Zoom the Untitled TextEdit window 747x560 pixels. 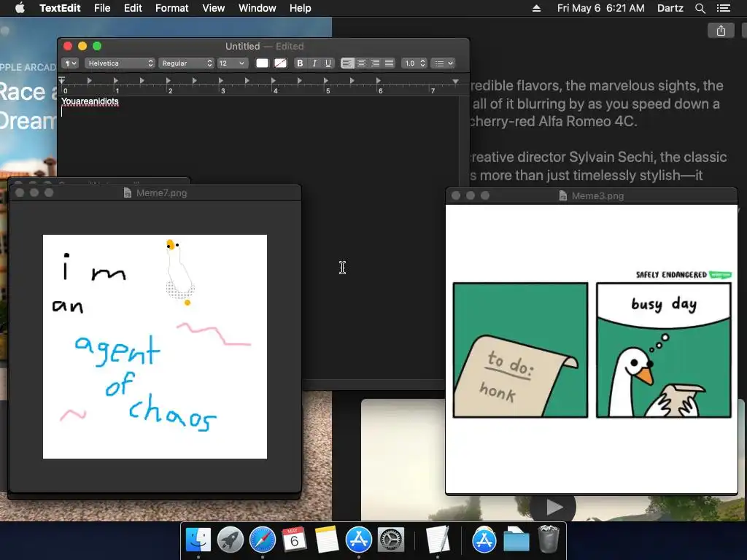pyautogui.click(x=97, y=46)
